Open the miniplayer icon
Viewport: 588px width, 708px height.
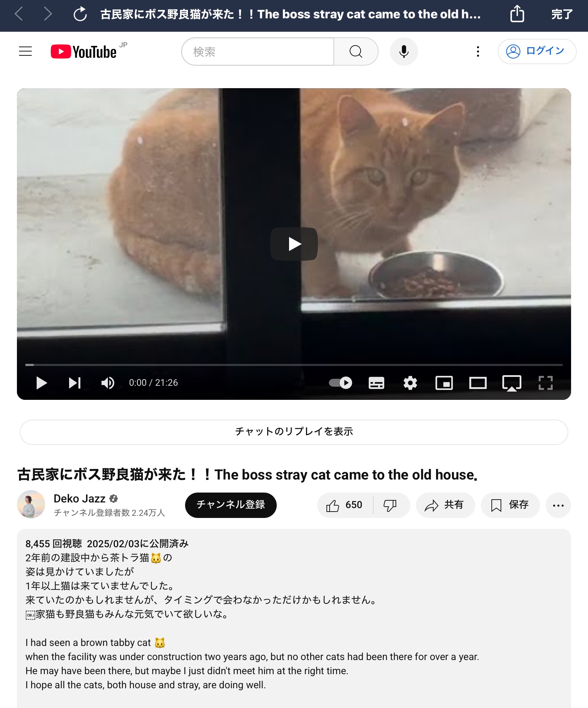[x=444, y=383]
